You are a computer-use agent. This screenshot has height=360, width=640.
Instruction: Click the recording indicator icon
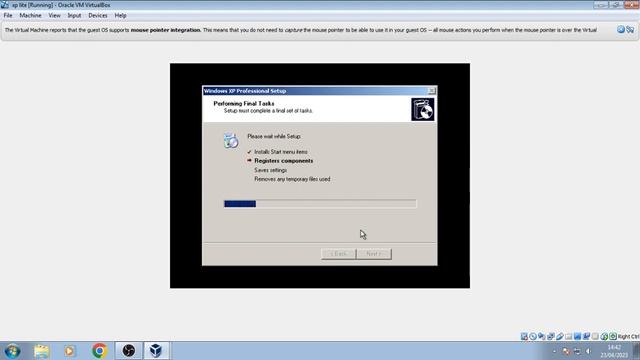[587, 336]
